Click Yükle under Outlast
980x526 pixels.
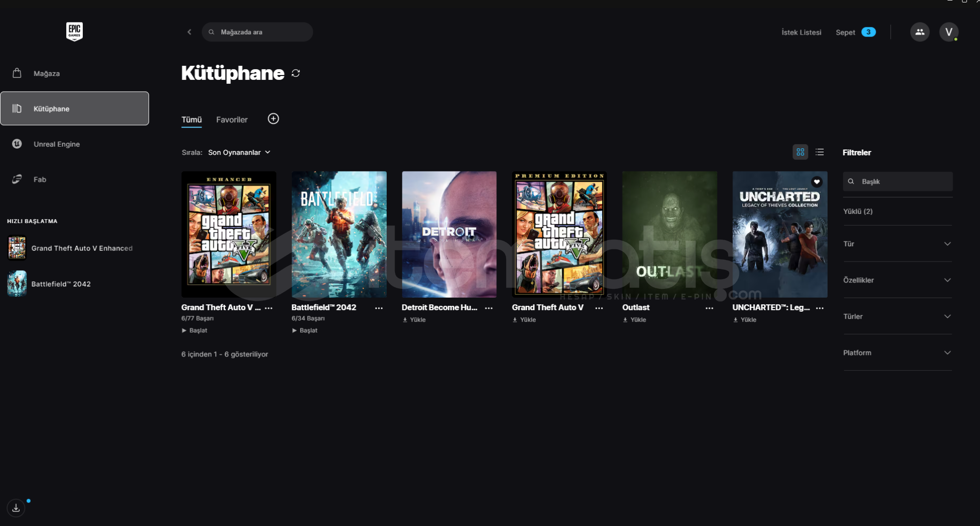[635, 320]
